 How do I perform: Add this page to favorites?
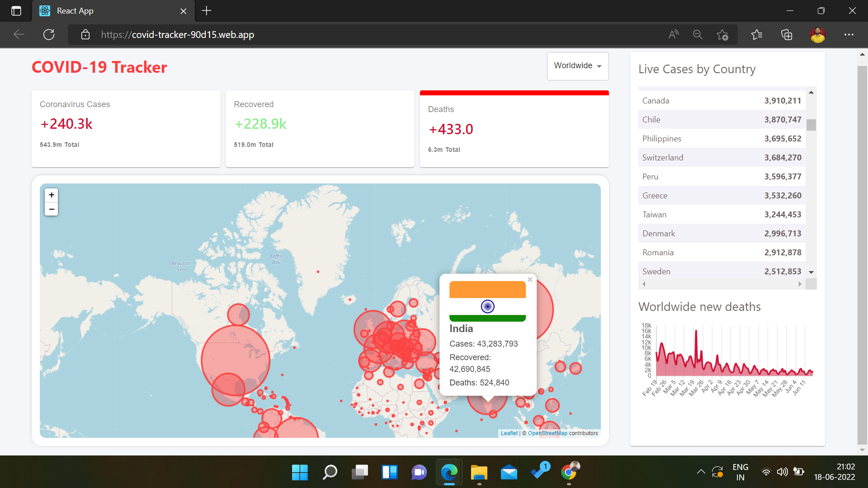click(x=722, y=34)
